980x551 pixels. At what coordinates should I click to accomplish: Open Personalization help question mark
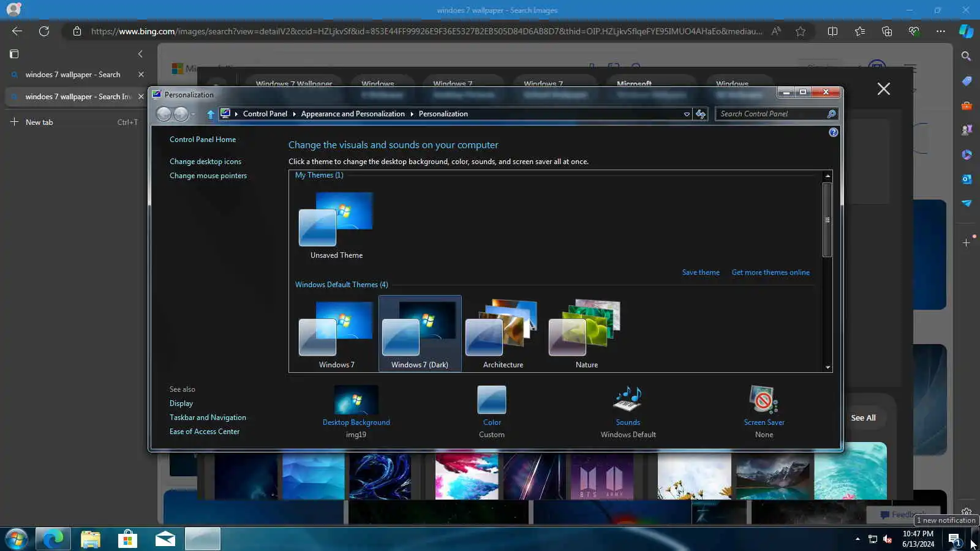point(833,132)
